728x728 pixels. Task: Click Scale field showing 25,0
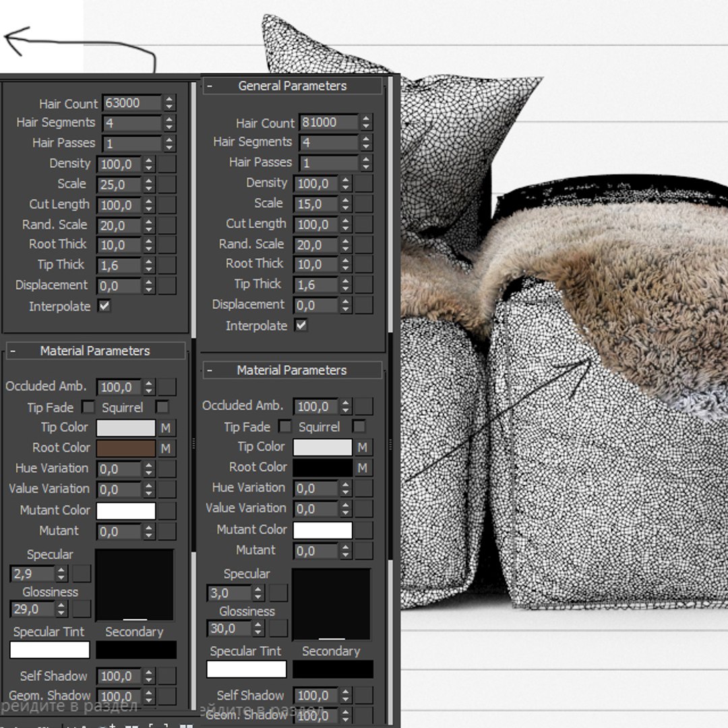tap(119, 185)
